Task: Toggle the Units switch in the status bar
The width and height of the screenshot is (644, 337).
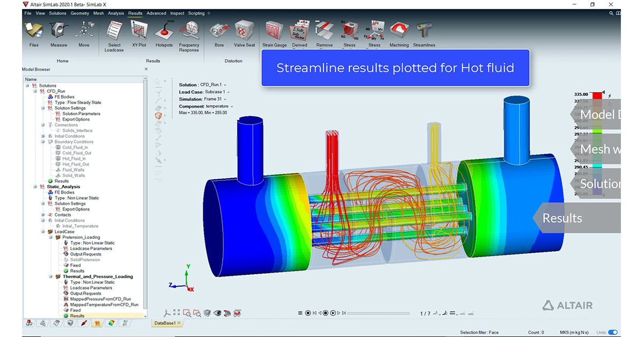Action: pyautogui.click(x=612, y=332)
